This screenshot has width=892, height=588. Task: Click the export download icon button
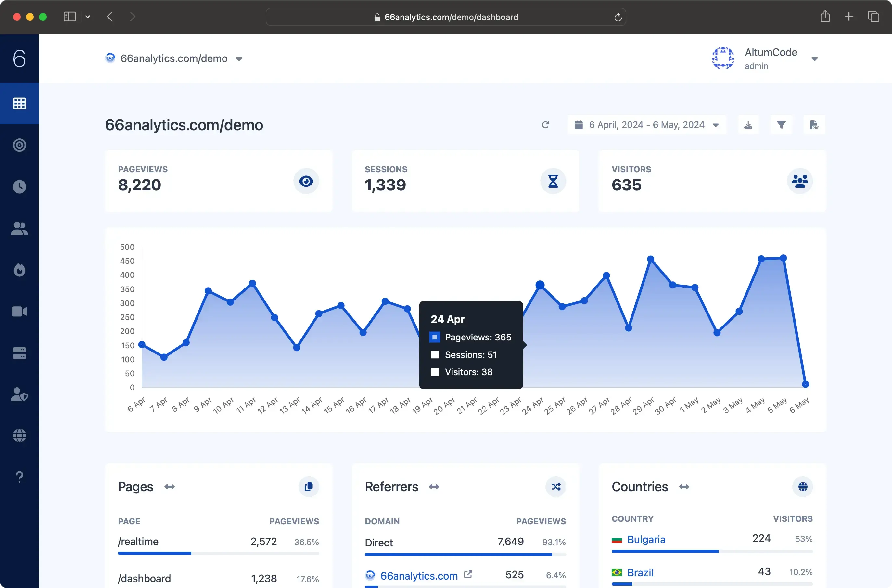point(748,125)
